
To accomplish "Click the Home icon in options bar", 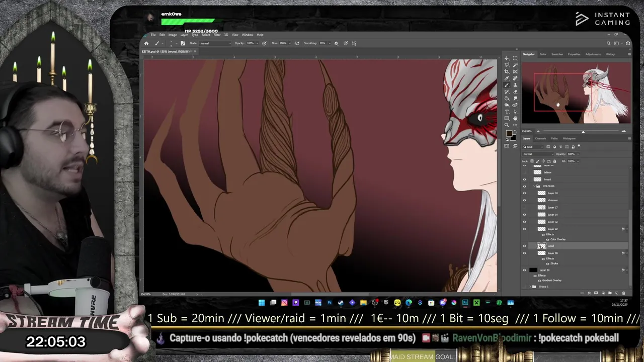I will pyautogui.click(x=146, y=43).
